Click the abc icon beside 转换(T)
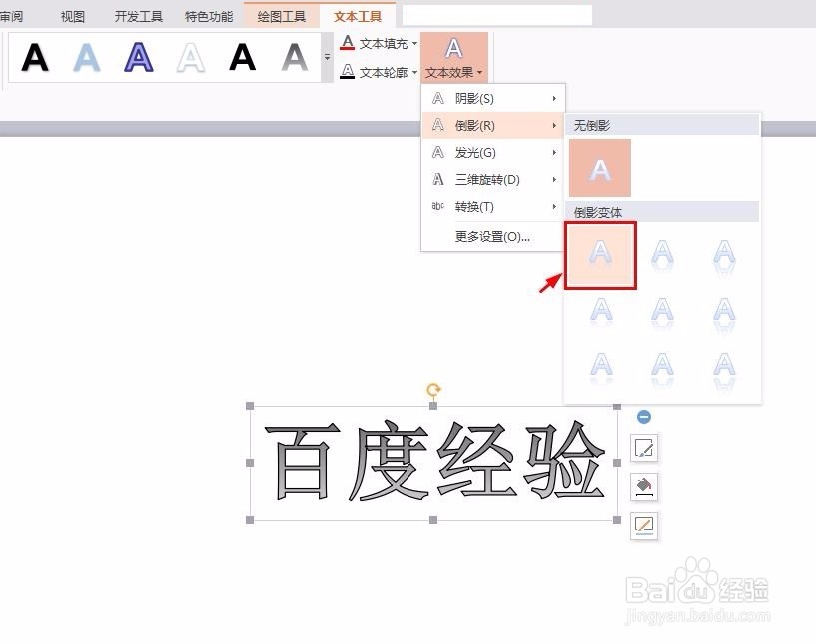 tap(438, 206)
